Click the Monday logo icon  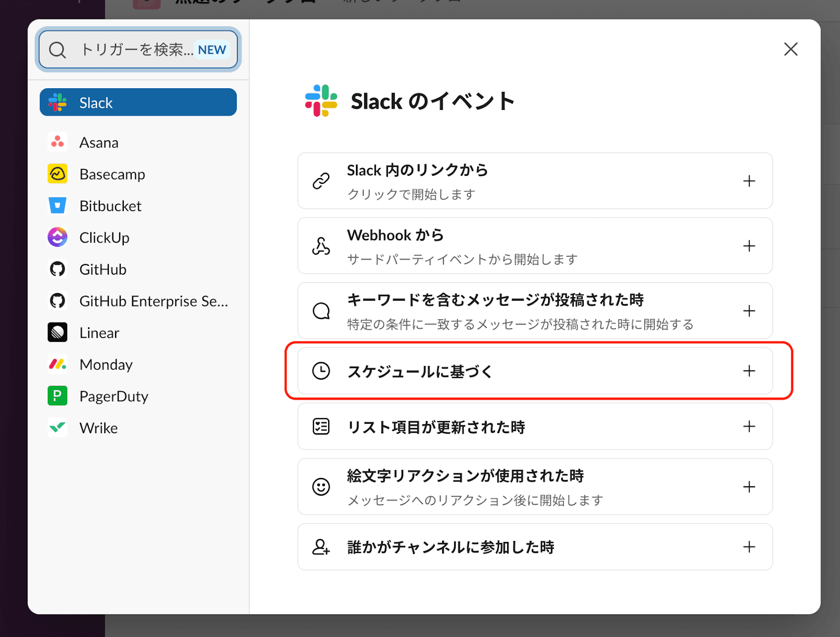tap(58, 364)
